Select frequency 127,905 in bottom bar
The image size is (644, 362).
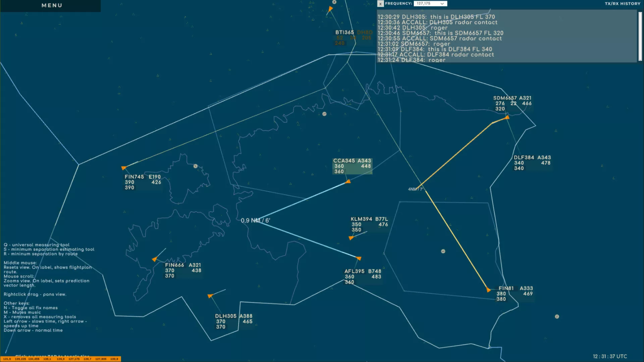coord(101,359)
